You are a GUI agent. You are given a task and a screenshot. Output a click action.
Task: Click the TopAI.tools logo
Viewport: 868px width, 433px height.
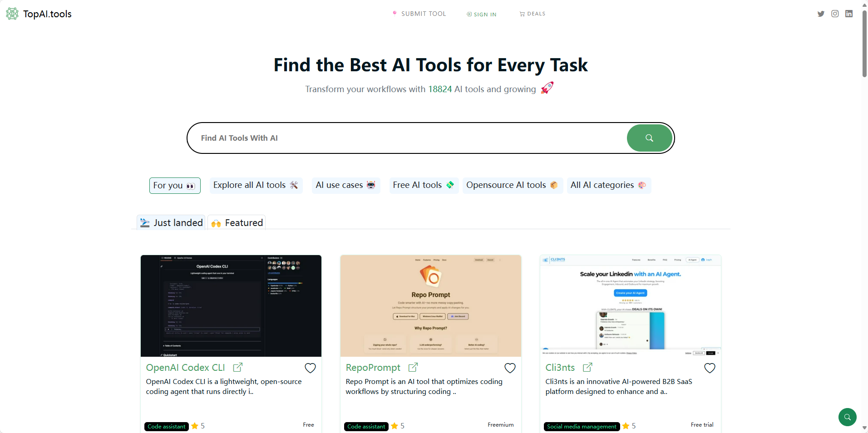(x=39, y=14)
